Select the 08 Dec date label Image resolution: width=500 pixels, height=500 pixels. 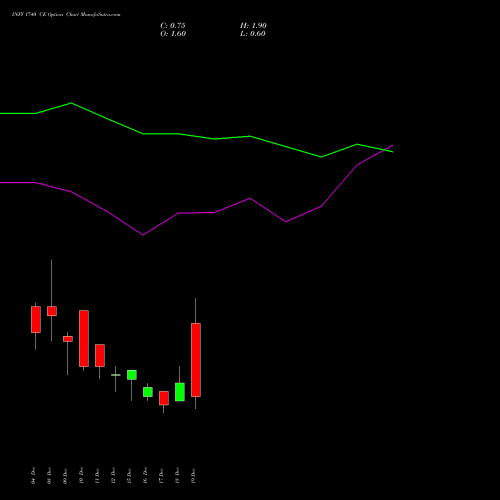click(49, 476)
